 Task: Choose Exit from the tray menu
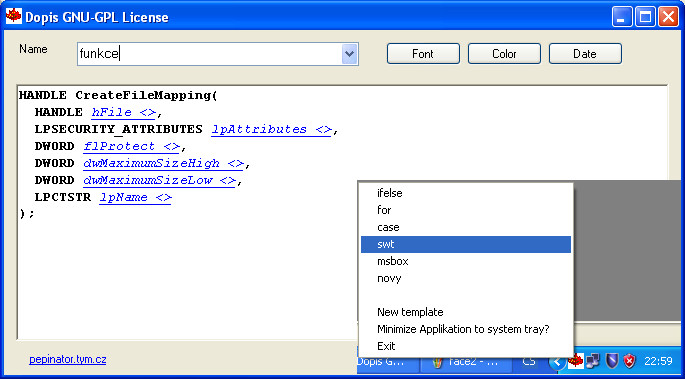tap(466, 346)
